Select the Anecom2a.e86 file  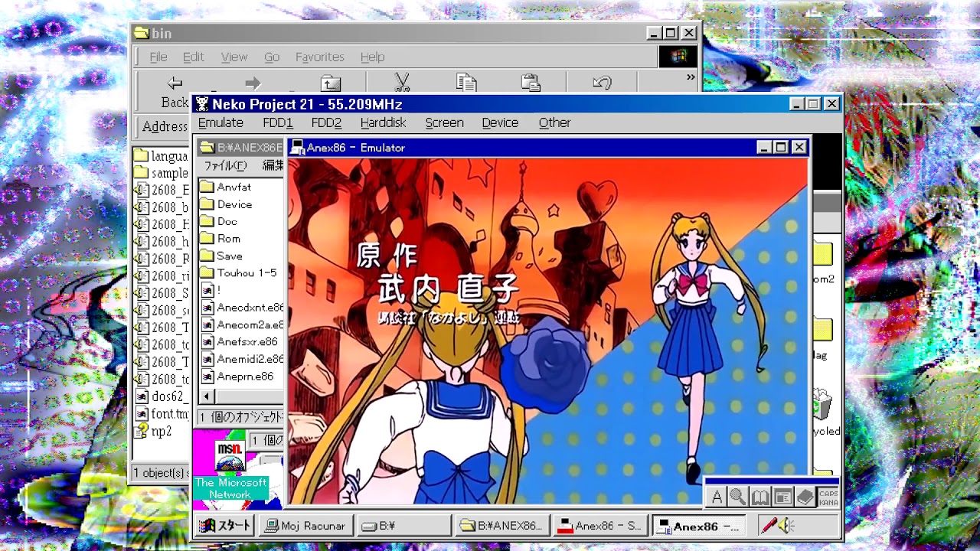tap(242, 324)
